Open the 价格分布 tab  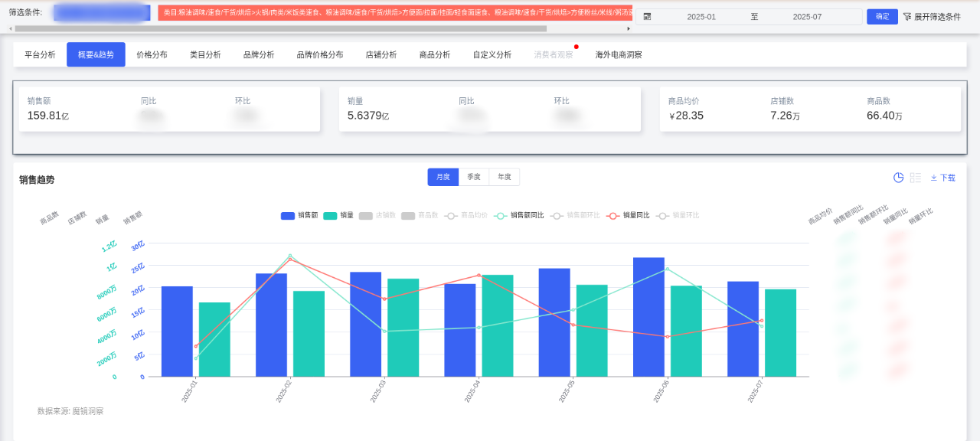(x=152, y=55)
